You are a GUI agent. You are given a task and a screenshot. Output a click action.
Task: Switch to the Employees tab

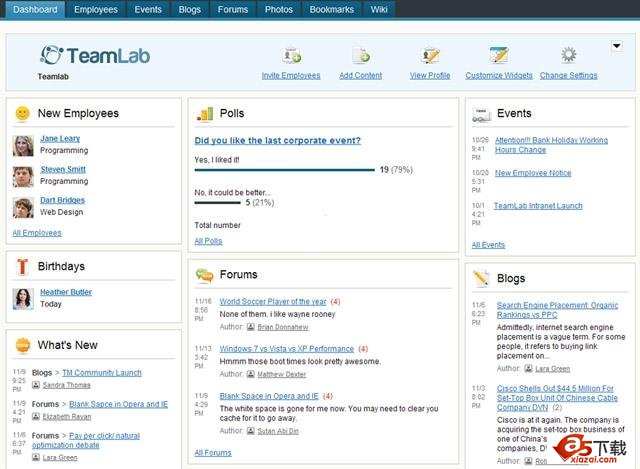[96, 10]
